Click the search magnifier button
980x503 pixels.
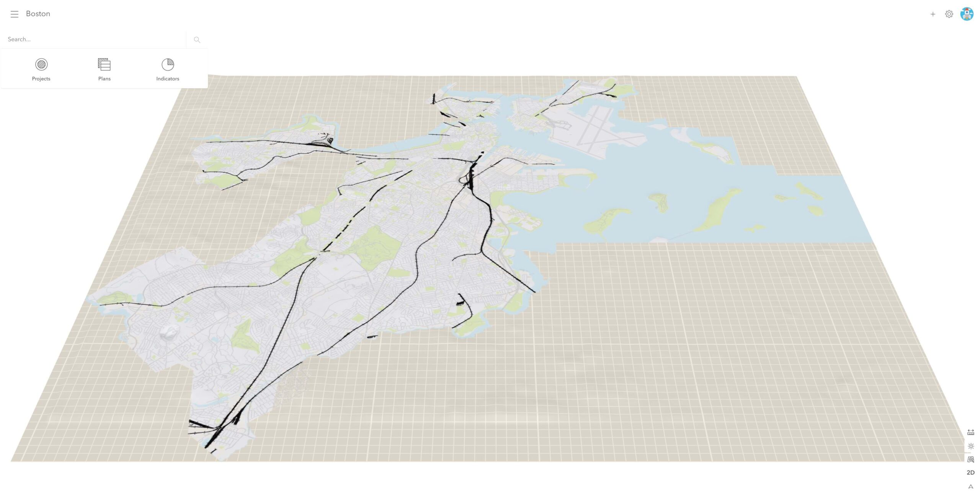pyautogui.click(x=197, y=40)
